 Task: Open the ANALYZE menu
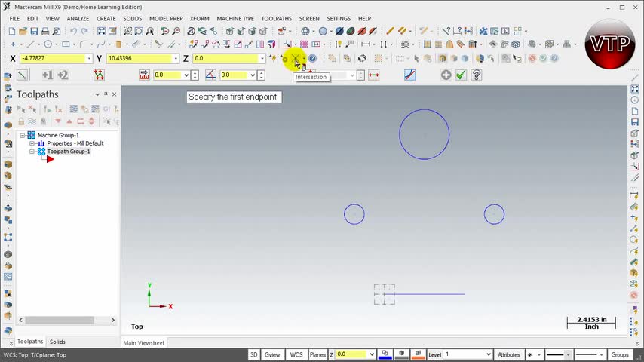[78, 19]
